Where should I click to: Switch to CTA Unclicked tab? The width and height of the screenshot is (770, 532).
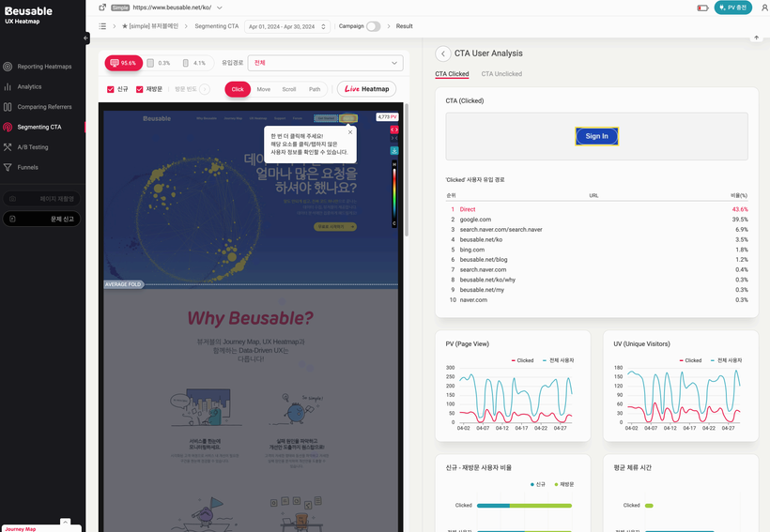pos(501,74)
